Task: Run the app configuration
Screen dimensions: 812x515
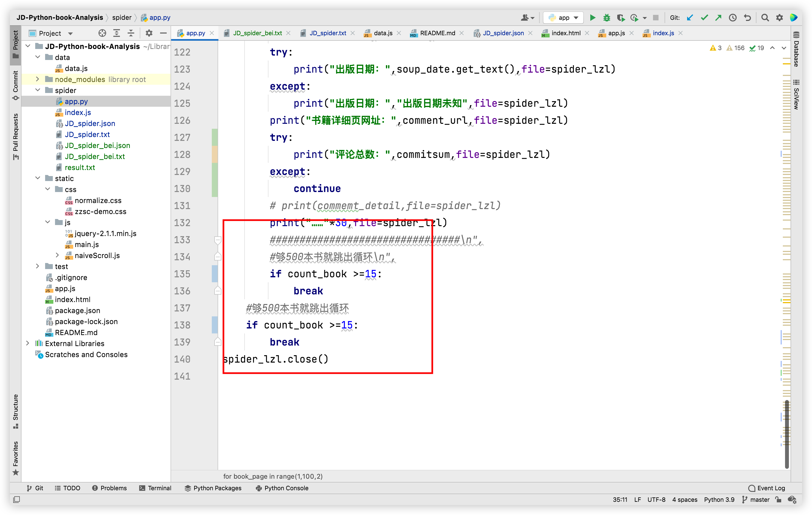Action: (592, 18)
